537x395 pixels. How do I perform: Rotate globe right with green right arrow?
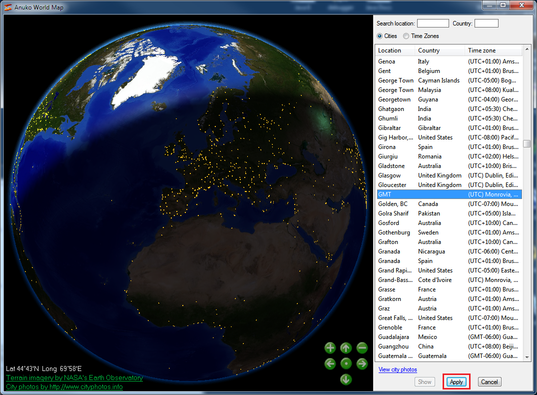362,363
